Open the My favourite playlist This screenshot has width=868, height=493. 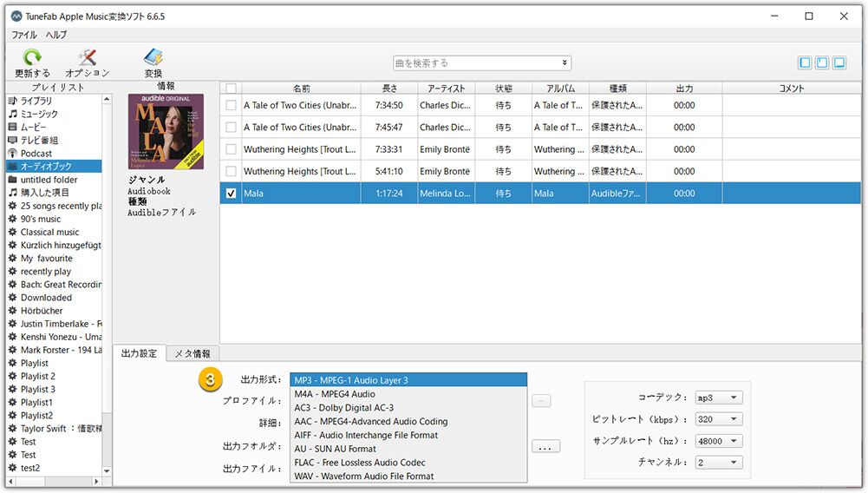click(x=47, y=258)
